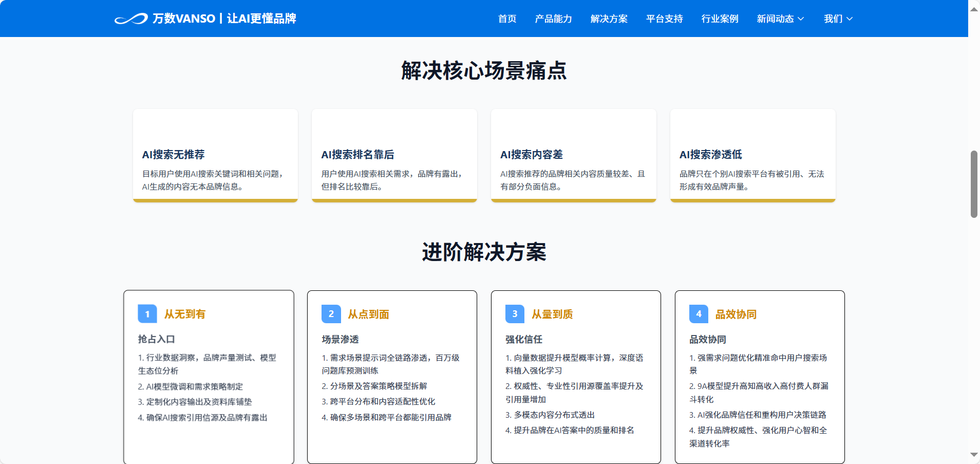Click the AI搜索内容差 card
The height and width of the screenshot is (464, 980).
(x=573, y=155)
